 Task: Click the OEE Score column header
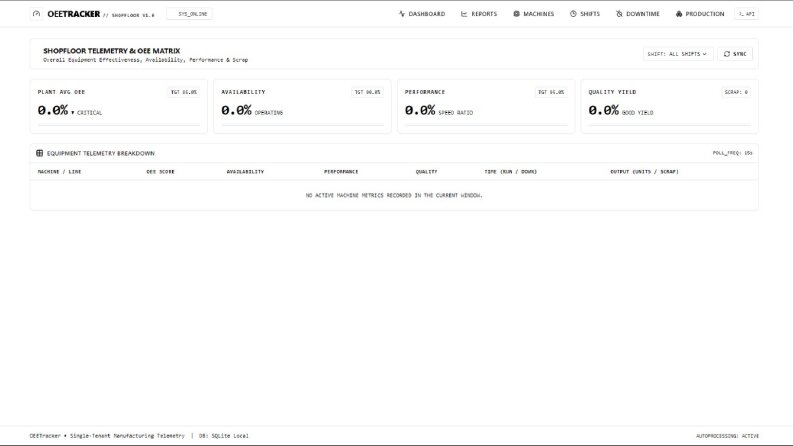pos(160,172)
